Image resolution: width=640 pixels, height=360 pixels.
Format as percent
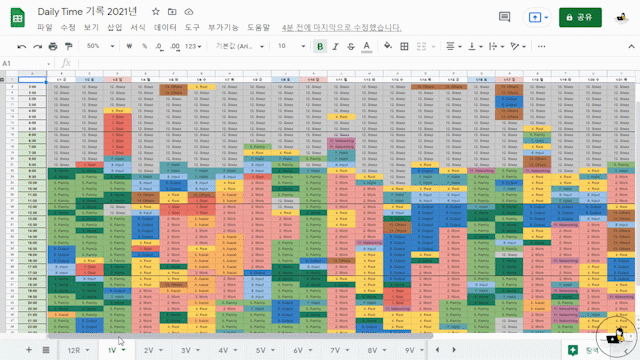coord(144,46)
